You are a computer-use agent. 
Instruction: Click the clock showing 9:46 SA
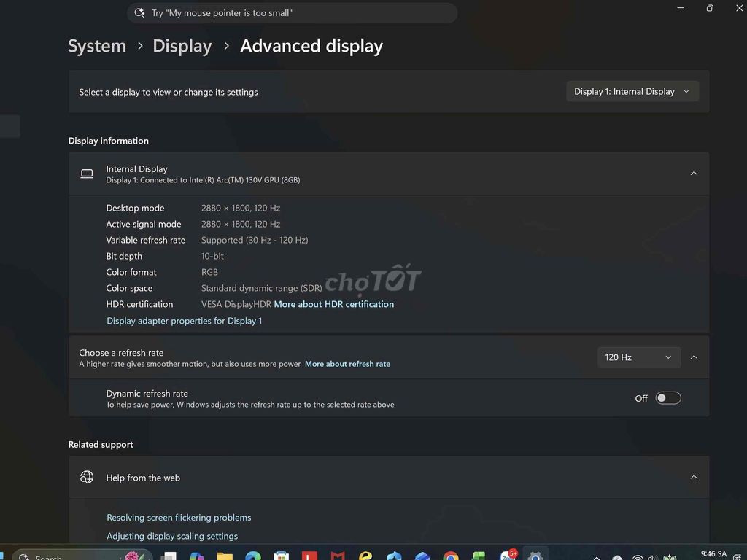713,554
